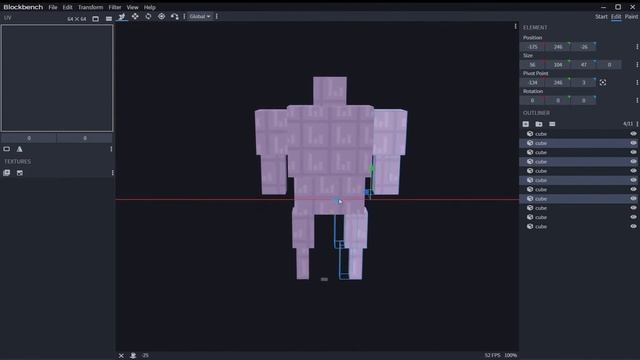
Task: Select the Vertex Snap tool icon
Action: pyautogui.click(x=175, y=16)
